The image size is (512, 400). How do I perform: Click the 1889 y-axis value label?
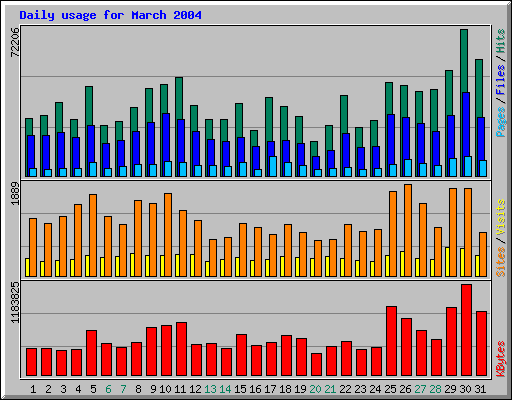point(15,193)
